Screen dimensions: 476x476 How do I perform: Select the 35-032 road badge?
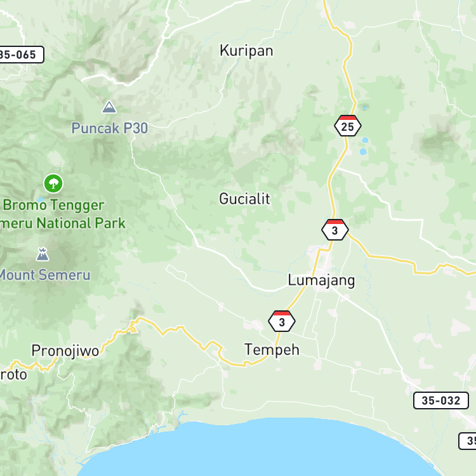[441, 400]
